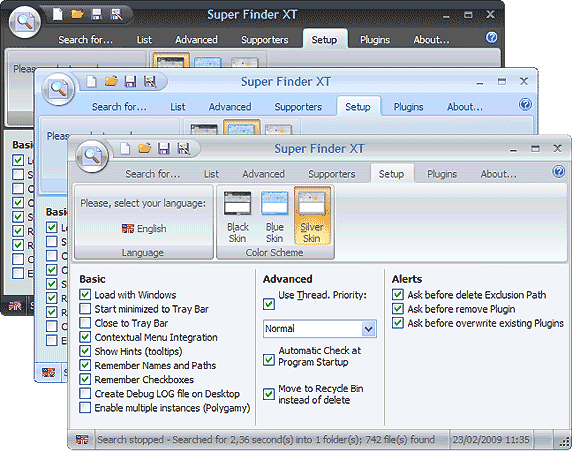Enable Close to Tray Bar option
The image size is (572, 451).
pos(85,323)
